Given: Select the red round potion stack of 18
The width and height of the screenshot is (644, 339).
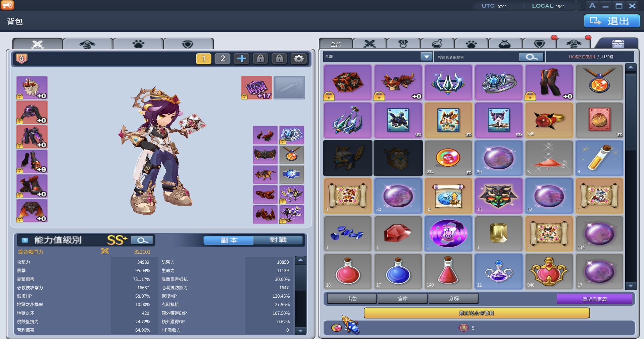Looking at the screenshot, I should (348, 271).
